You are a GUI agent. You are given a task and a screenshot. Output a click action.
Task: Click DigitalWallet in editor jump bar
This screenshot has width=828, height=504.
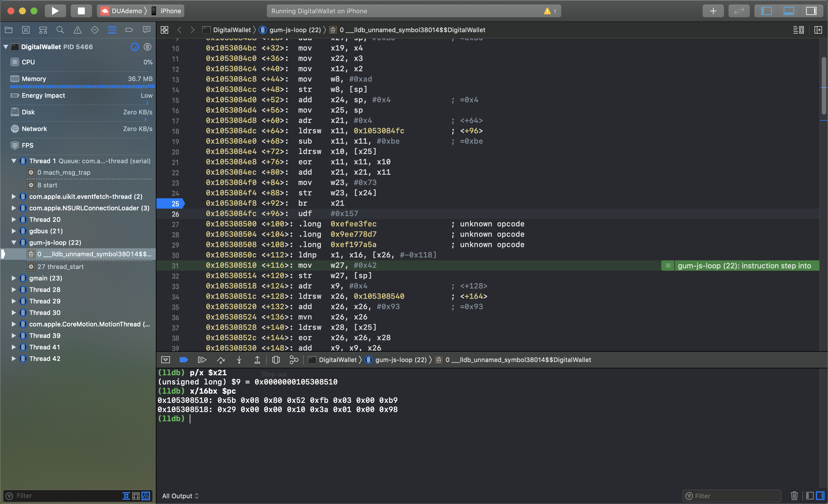tap(227, 30)
